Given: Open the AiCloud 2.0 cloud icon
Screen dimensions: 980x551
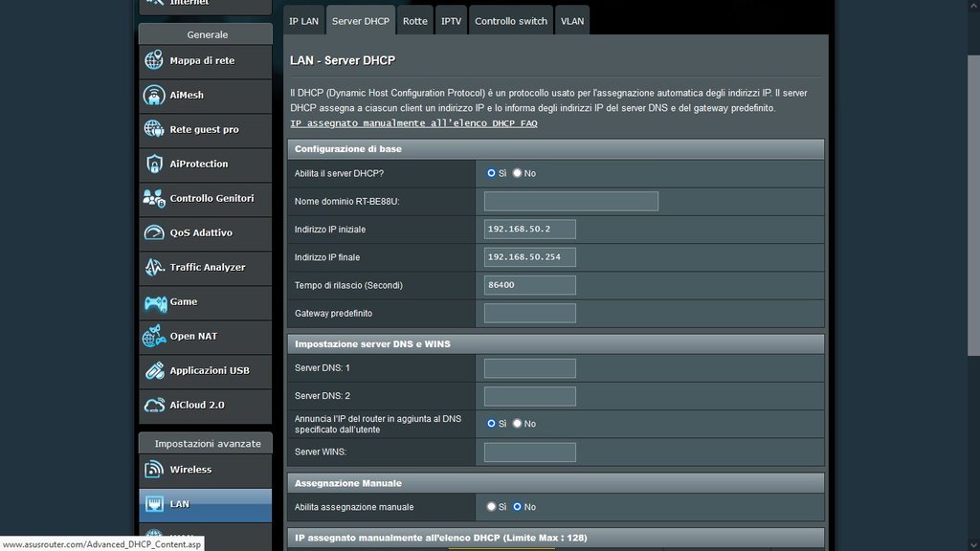Looking at the screenshot, I should [x=154, y=406].
